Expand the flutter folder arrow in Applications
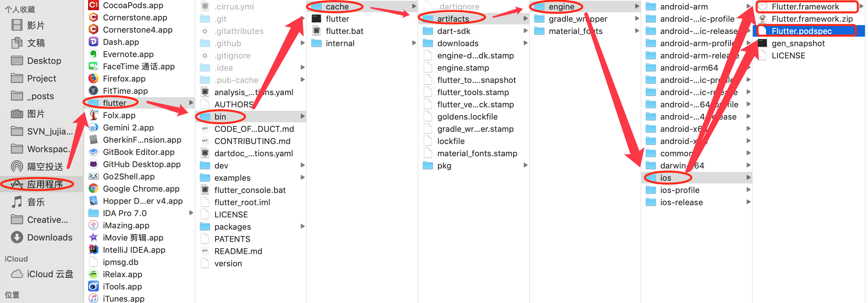The height and width of the screenshot is (303, 868). [x=191, y=103]
